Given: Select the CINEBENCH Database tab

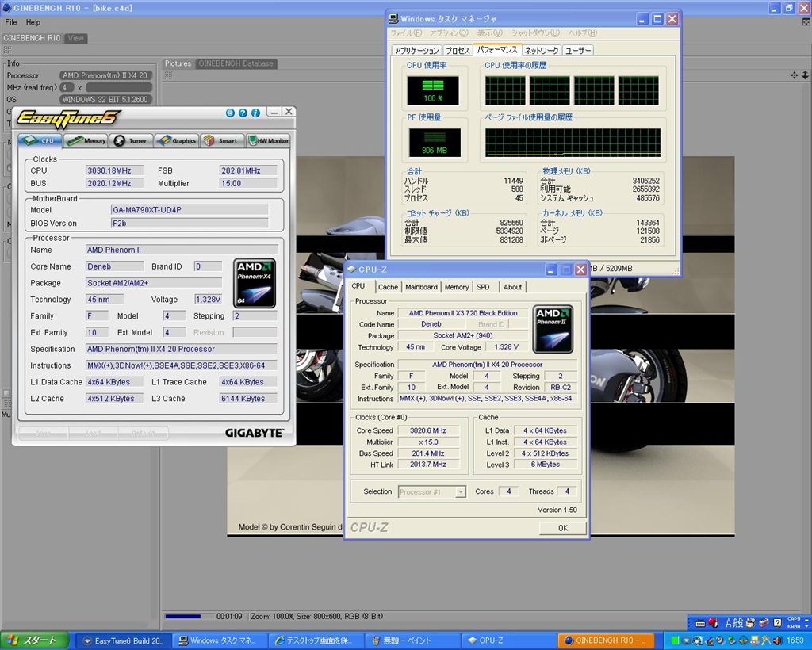Looking at the screenshot, I should [236, 63].
